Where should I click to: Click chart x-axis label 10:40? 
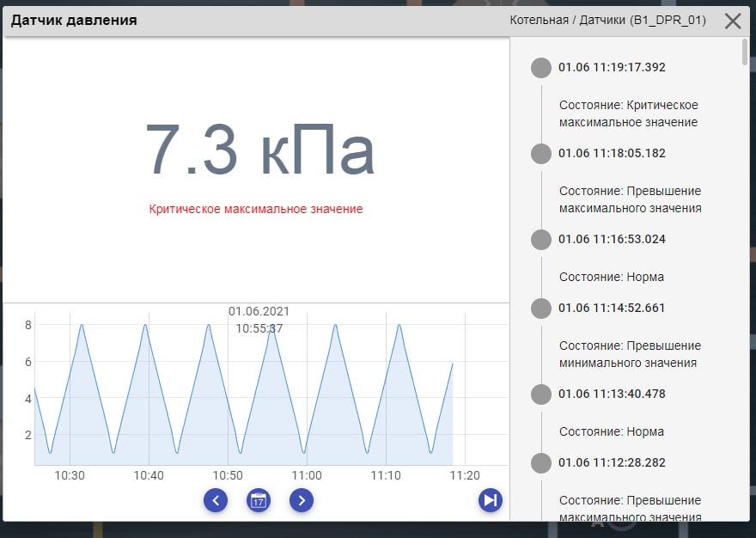[149, 475]
